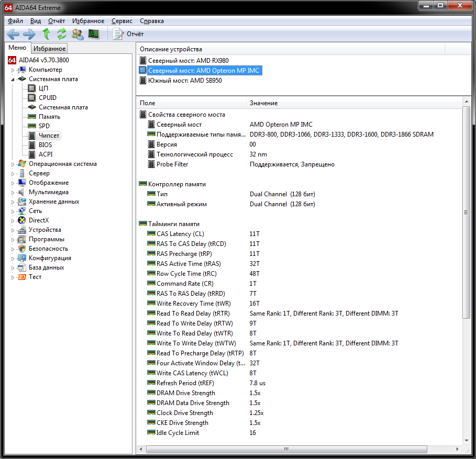Select the Refresh Period (tREF) row
476x459 pixels.
point(299,383)
